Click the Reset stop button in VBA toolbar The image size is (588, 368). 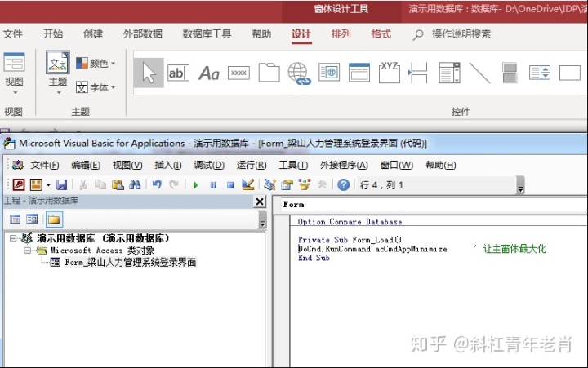(230, 185)
